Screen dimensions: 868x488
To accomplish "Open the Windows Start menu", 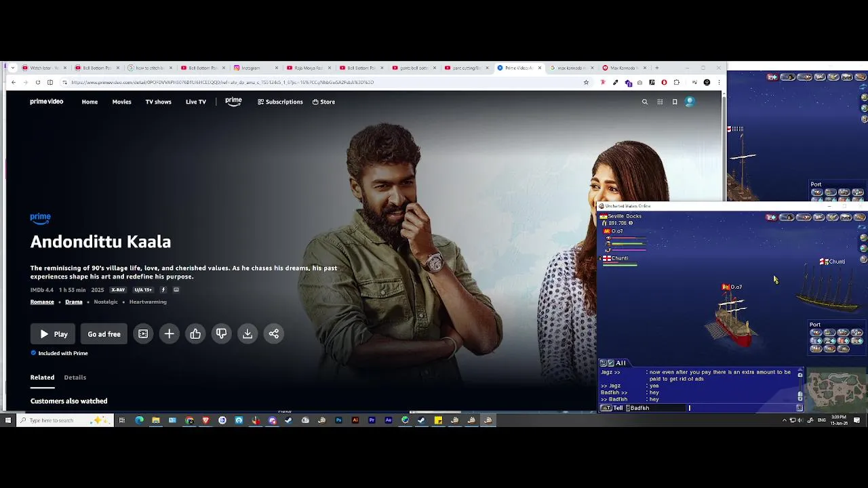I will point(8,420).
